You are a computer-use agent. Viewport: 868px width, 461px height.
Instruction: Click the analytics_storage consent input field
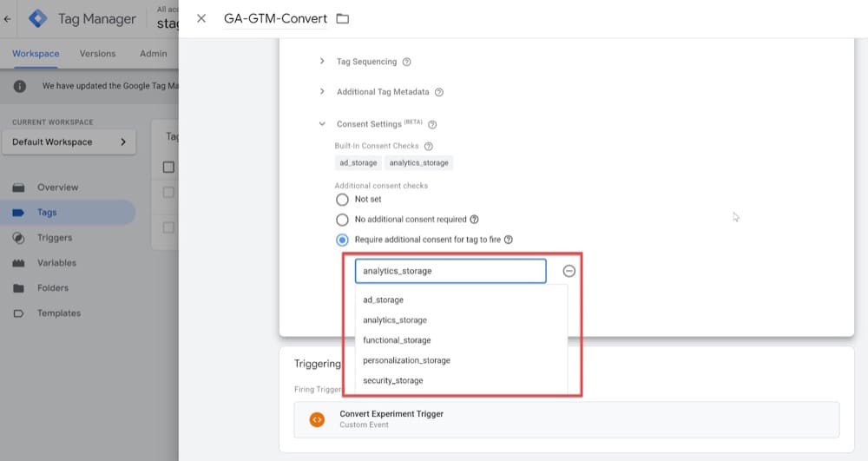click(x=450, y=271)
